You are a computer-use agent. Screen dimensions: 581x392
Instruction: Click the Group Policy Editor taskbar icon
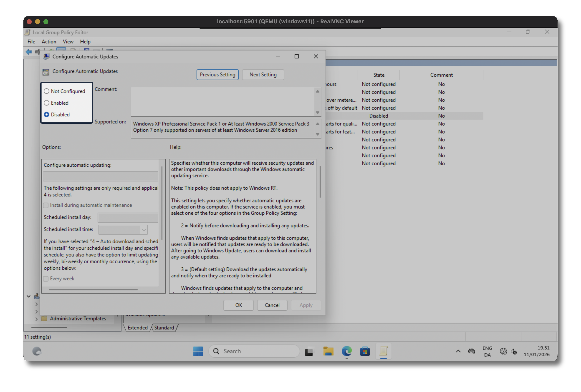(x=383, y=351)
